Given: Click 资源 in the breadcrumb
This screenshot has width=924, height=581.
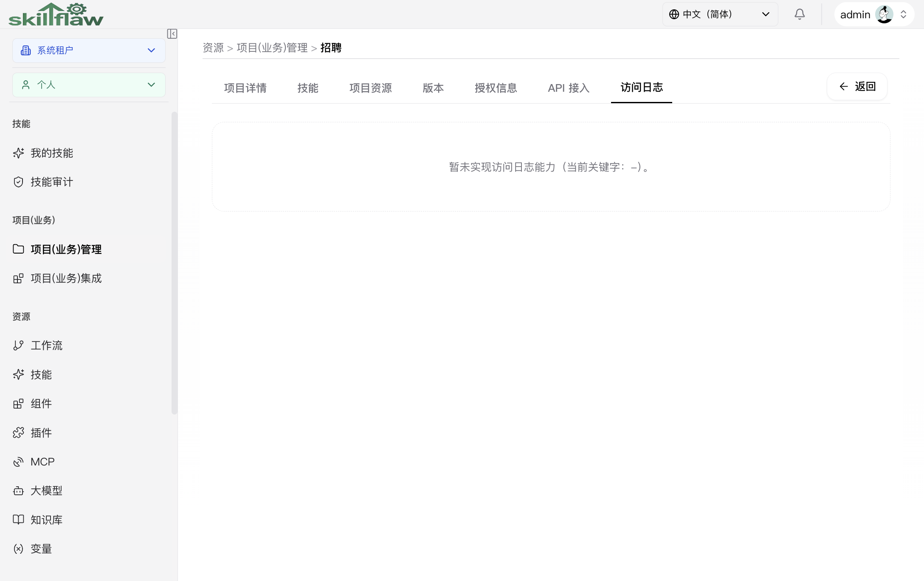Looking at the screenshot, I should (x=213, y=48).
